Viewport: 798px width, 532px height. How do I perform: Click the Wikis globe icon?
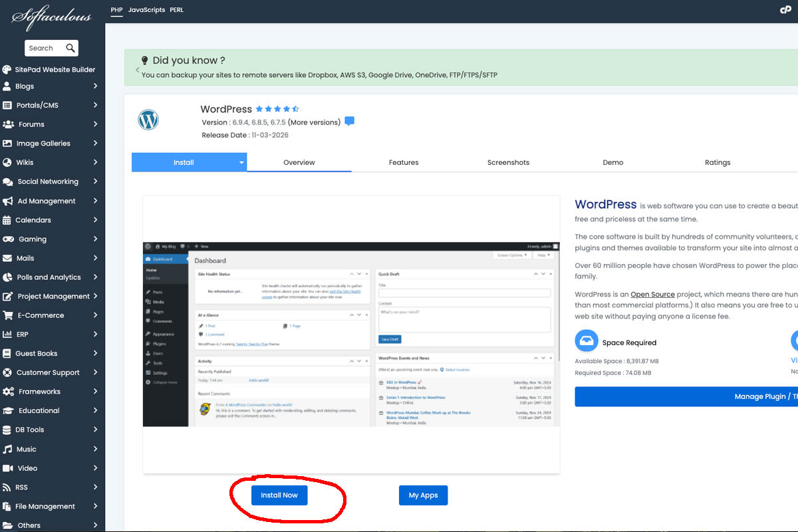click(7, 162)
